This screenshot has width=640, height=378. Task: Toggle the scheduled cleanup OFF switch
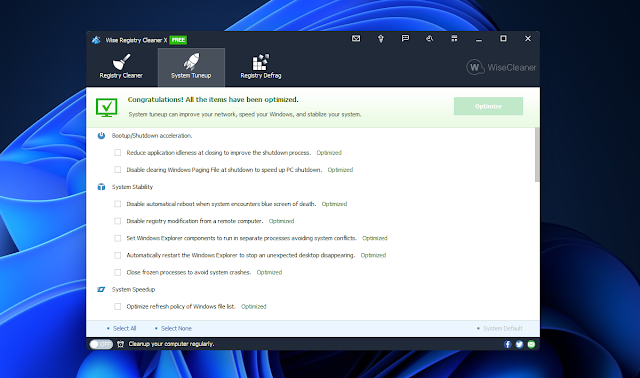point(101,344)
